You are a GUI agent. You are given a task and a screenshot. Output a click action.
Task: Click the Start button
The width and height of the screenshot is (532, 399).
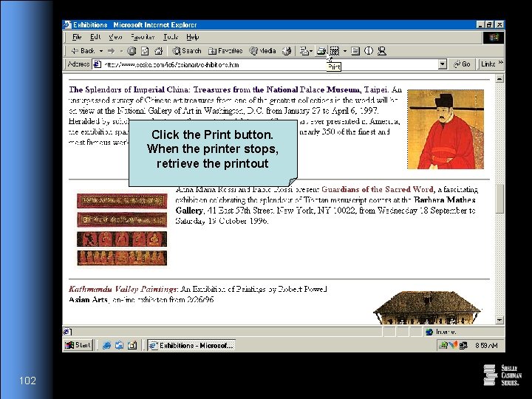[78, 345]
